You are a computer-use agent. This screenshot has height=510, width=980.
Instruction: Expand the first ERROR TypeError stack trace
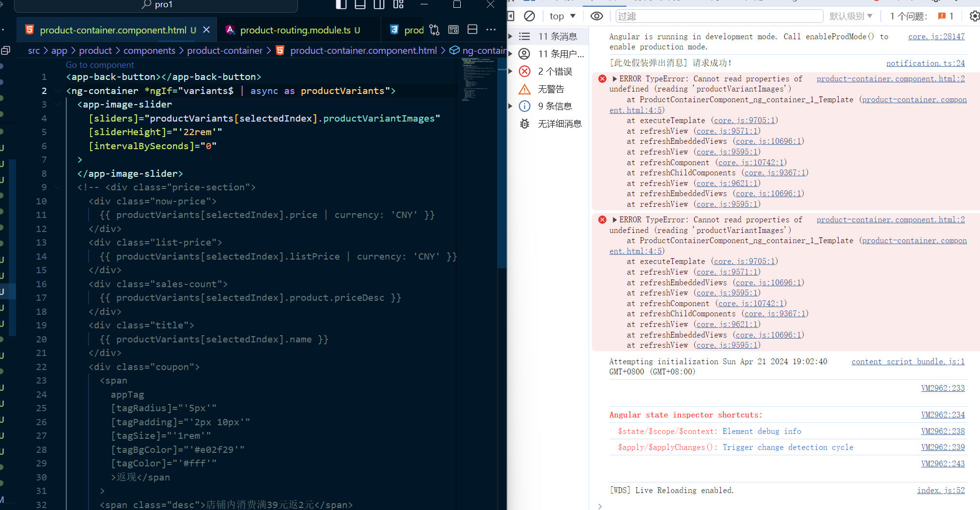point(615,78)
